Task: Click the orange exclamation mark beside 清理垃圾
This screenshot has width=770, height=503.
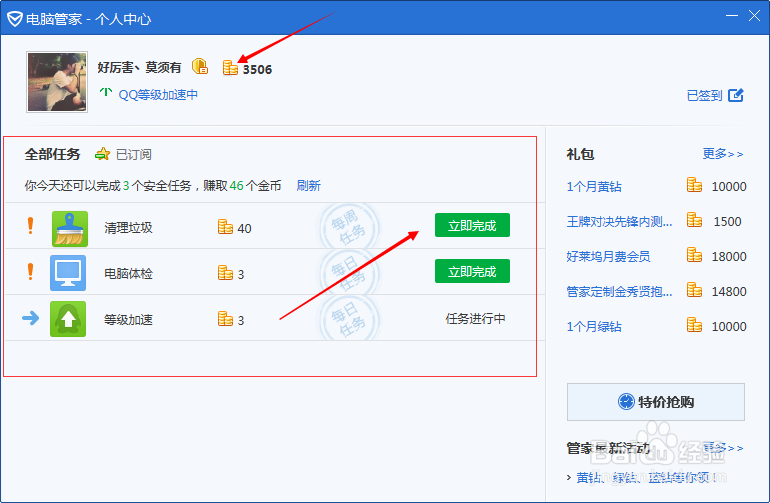Action: click(30, 225)
